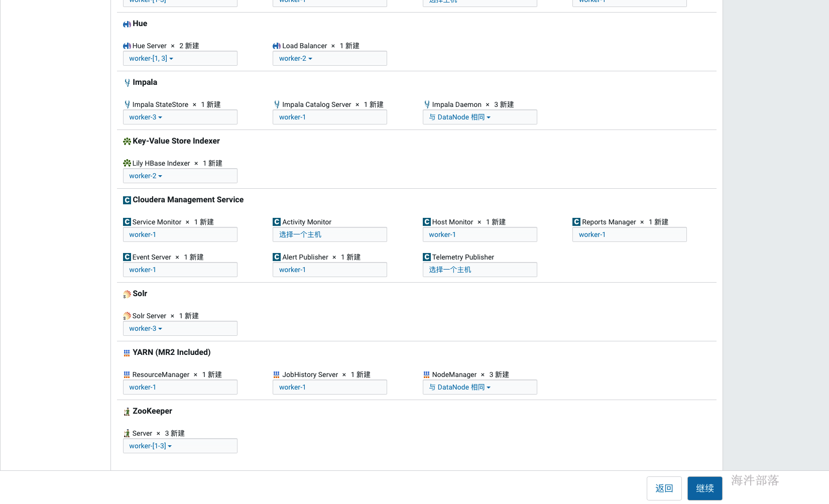The height and width of the screenshot is (504, 829).
Task: Click Service Monitor host field worker-1
Action: (x=180, y=235)
